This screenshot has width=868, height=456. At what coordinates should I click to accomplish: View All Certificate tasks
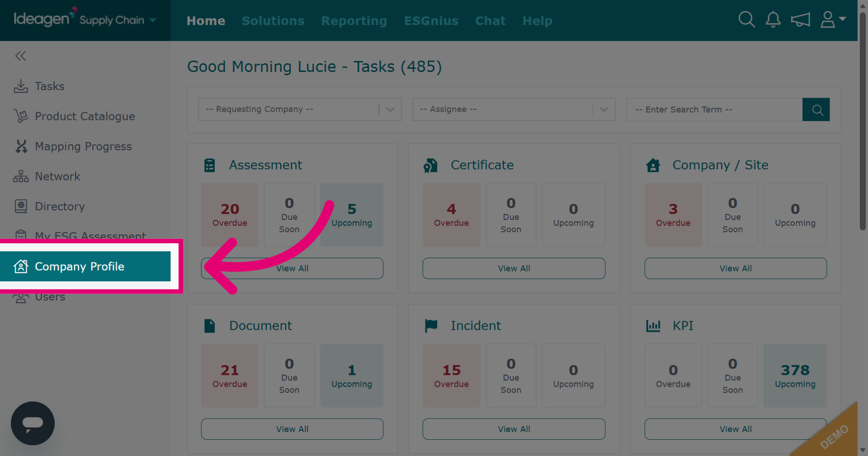(x=514, y=268)
